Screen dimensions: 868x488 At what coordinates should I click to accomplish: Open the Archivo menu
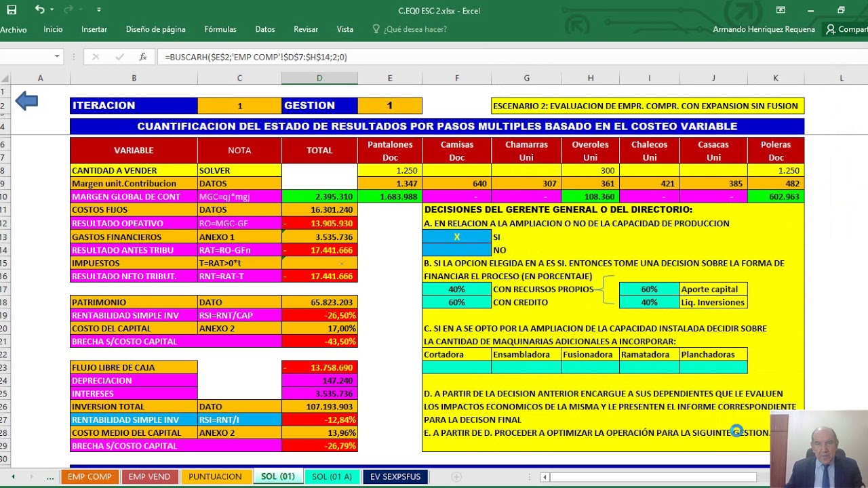click(14, 30)
